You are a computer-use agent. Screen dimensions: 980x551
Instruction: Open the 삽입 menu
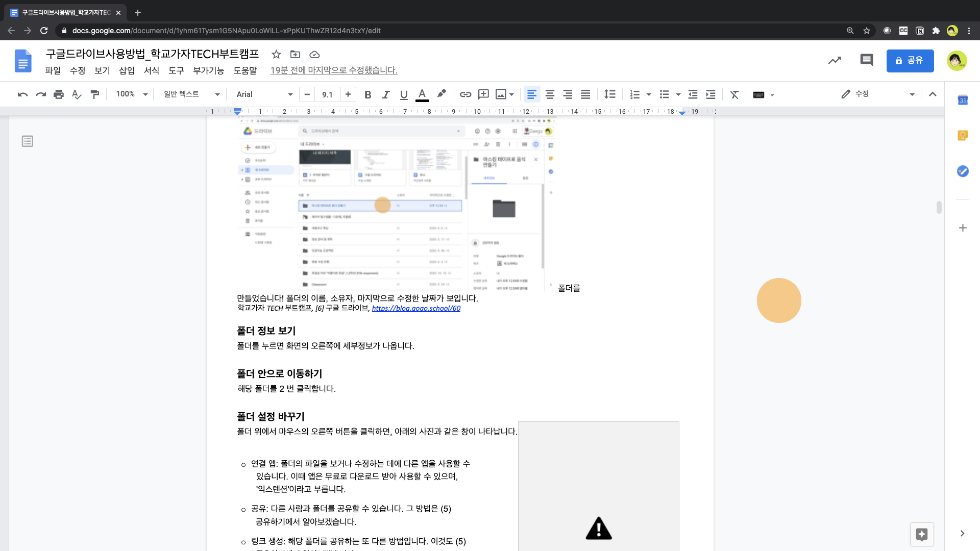tap(127, 70)
